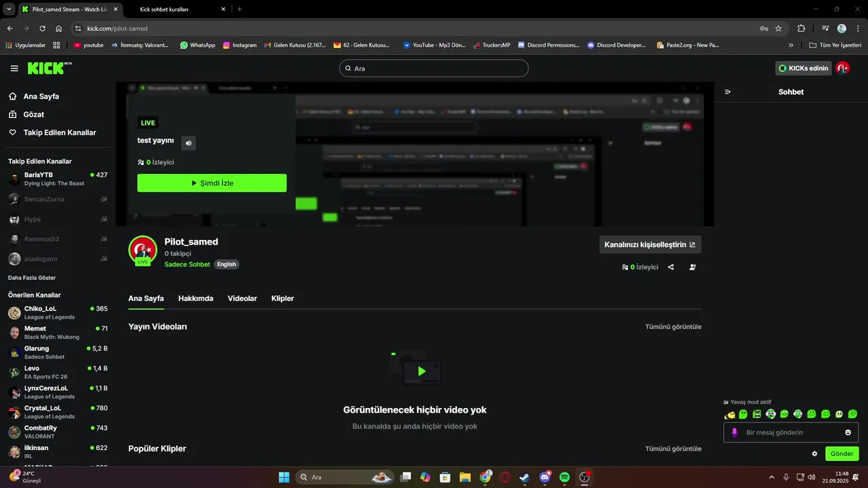The height and width of the screenshot is (488, 868).
Task: Click the purple microphone icon in chat
Action: [734, 432]
